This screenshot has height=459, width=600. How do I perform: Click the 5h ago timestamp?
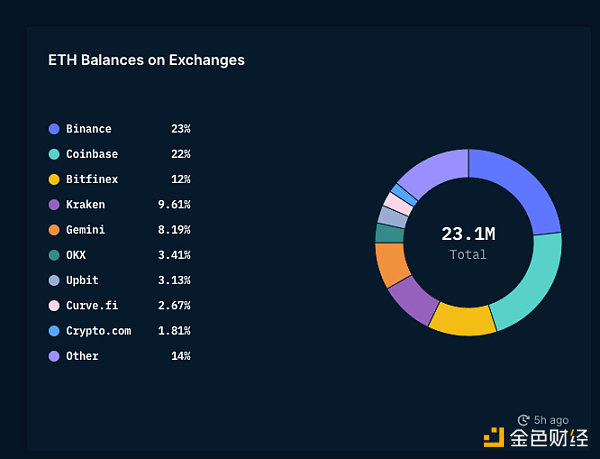(x=551, y=420)
